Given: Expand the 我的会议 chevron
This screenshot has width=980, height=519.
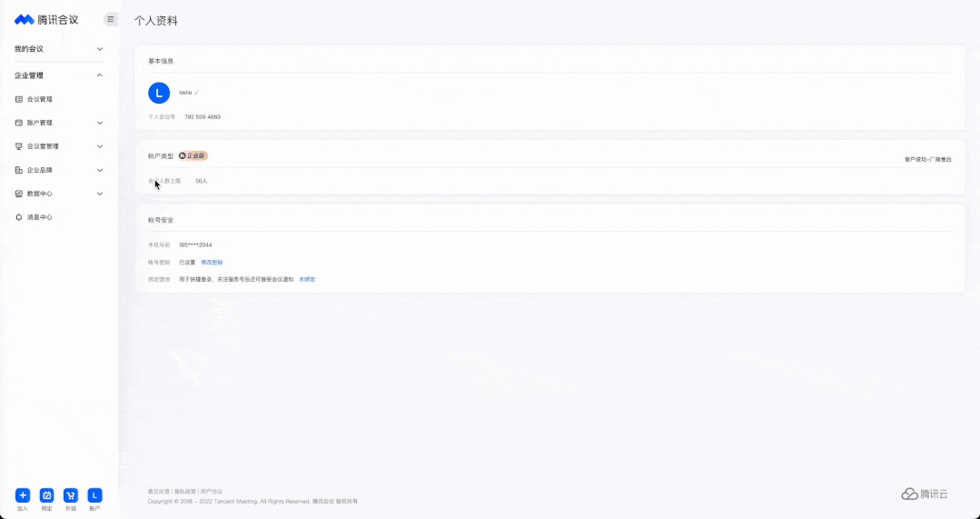Looking at the screenshot, I should tap(100, 49).
